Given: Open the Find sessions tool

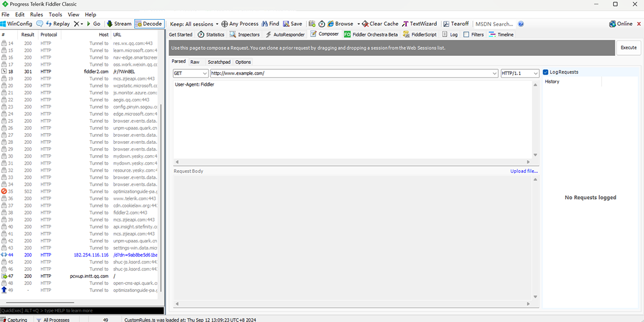Looking at the screenshot, I should coord(270,24).
